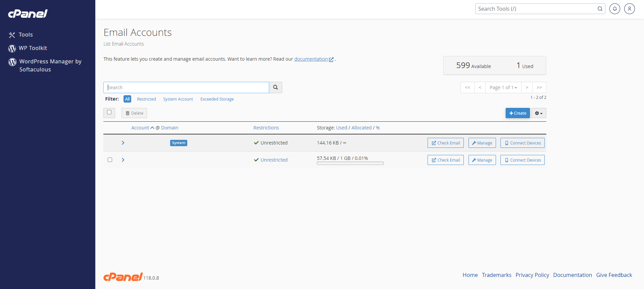Viewport: 644px width, 289px height.
Task: Click the email search magnifier button
Action: [x=276, y=88]
